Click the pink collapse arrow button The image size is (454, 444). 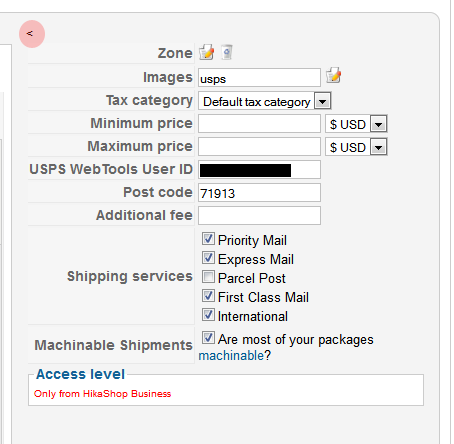32,34
